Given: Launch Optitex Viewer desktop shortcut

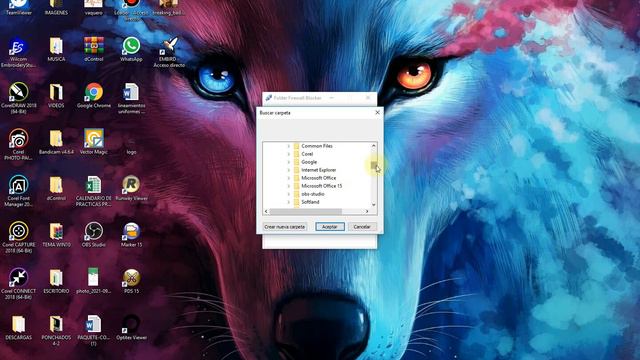Looking at the screenshot, I should tap(131, 328).
